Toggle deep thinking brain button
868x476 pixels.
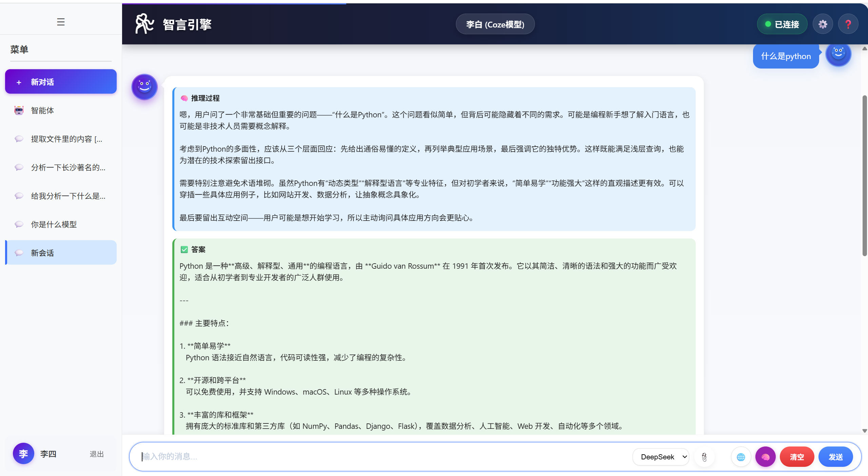[x=765, y=457]
